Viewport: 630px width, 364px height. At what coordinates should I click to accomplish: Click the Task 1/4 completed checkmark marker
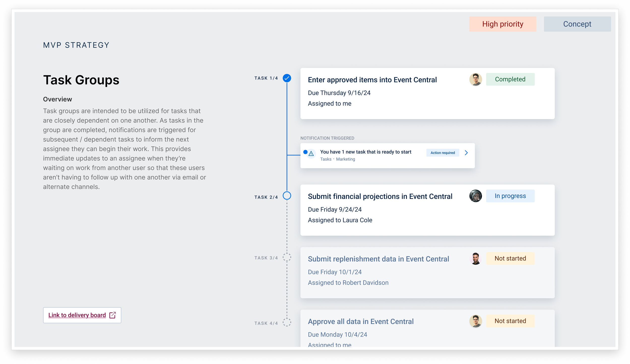287,78
